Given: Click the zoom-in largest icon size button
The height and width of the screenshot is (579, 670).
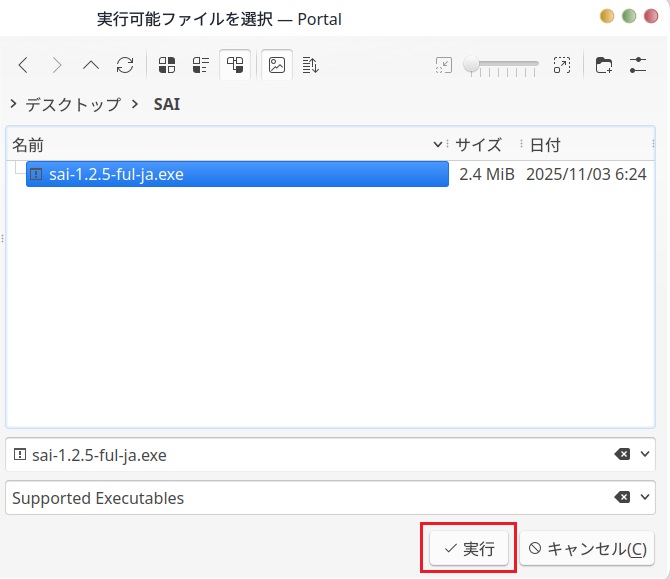Looking at the screenshot, I should coord(562,65).
